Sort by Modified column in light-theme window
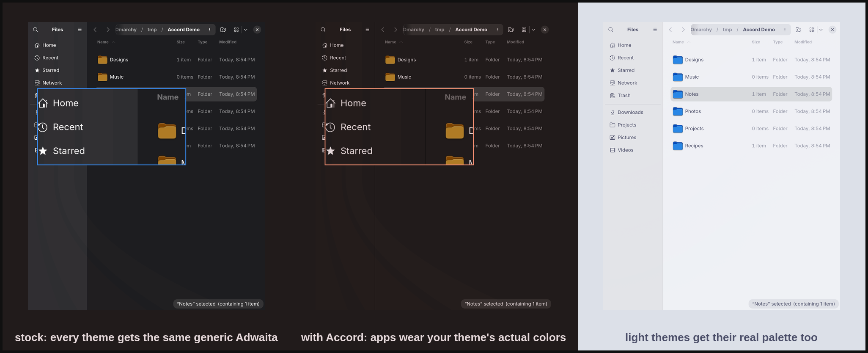 [803, 42]
